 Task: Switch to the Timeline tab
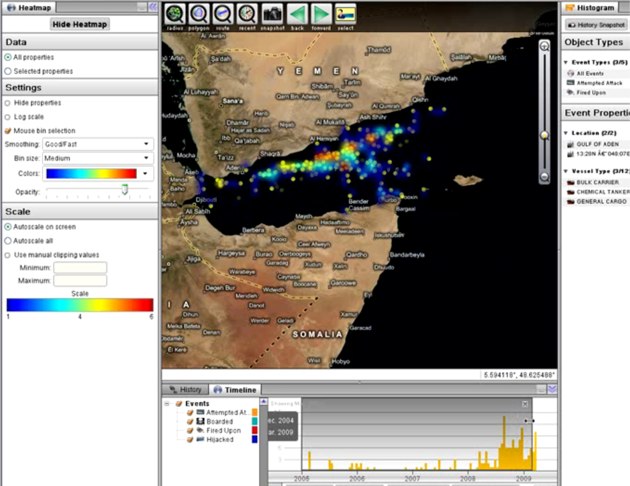point(235,389)
